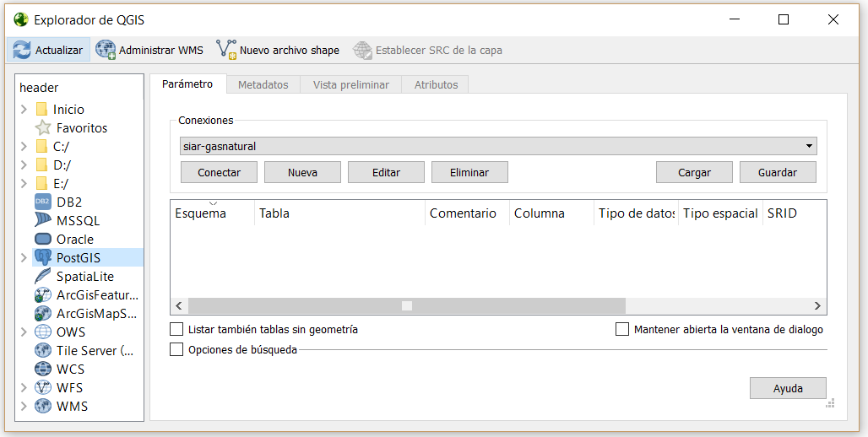Select the ArcGisFeatureServer icon
This screenshot has width=868, height=437.
click(x=42, y=294)
